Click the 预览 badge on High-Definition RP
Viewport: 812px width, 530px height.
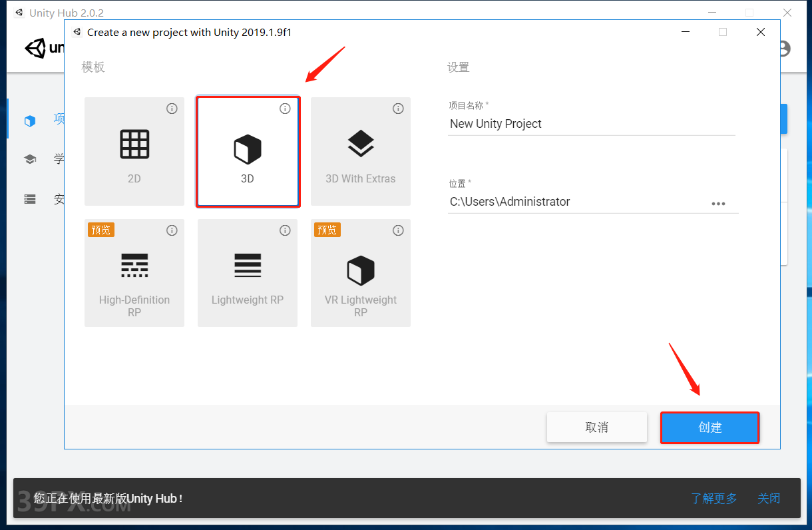(x=101, y=230)
